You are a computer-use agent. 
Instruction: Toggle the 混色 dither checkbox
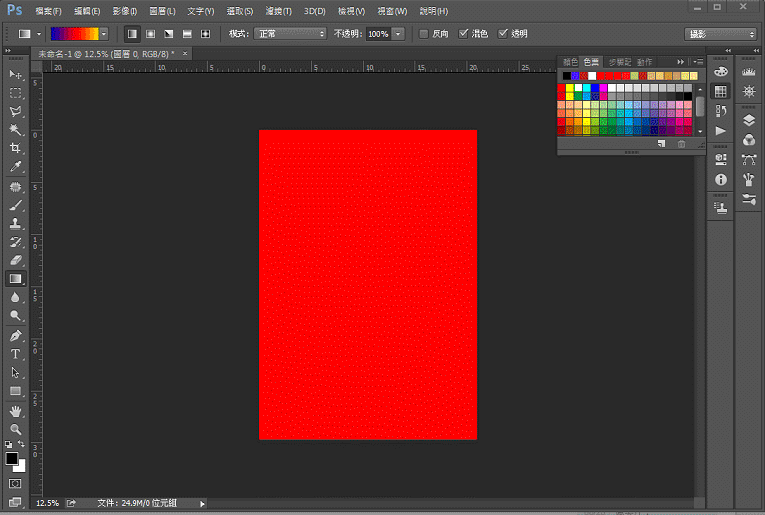[x=463, y=34]
